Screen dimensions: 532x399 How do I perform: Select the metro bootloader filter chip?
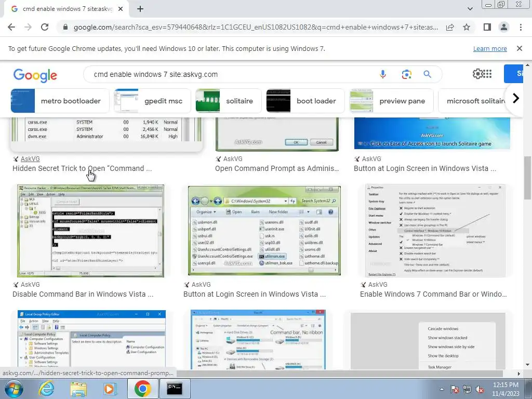[x=60, y=101]
